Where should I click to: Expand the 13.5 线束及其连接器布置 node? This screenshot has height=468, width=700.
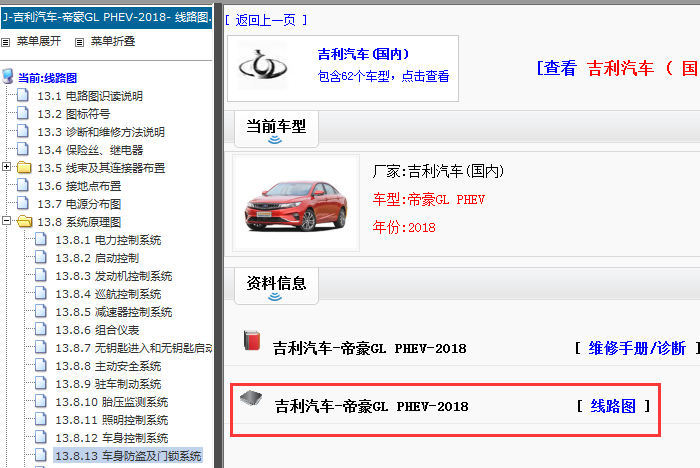(x=6, y=167)
